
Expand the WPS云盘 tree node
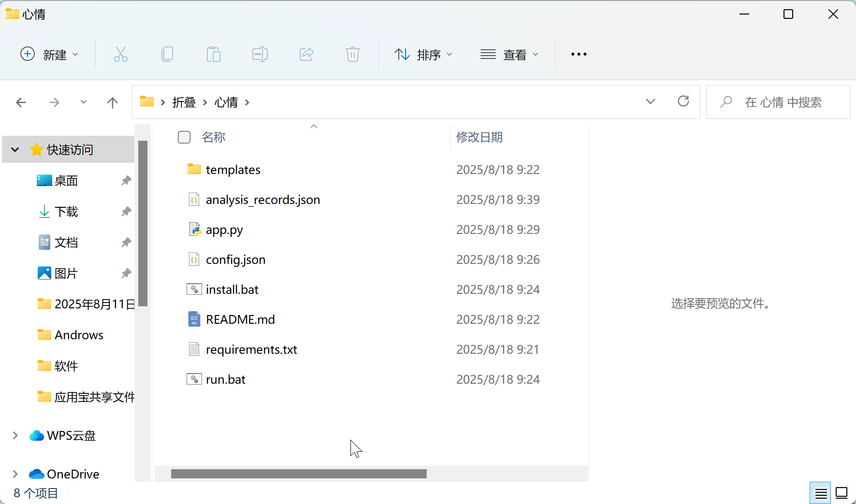15,435
